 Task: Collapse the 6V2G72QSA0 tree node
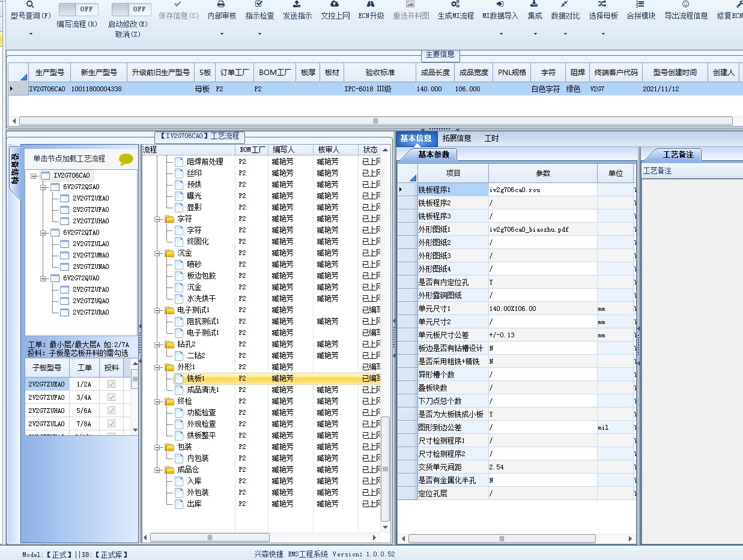pyautogui.click(x=44, y=187)
